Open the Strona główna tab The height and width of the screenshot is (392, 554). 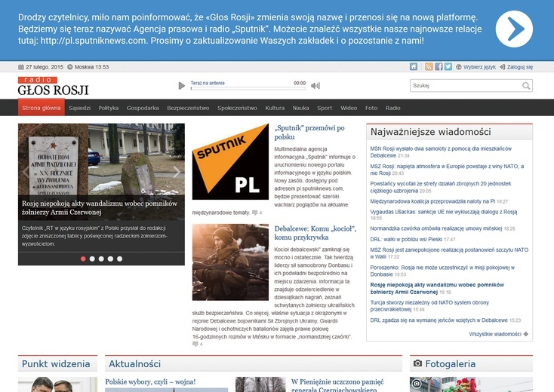42,108
